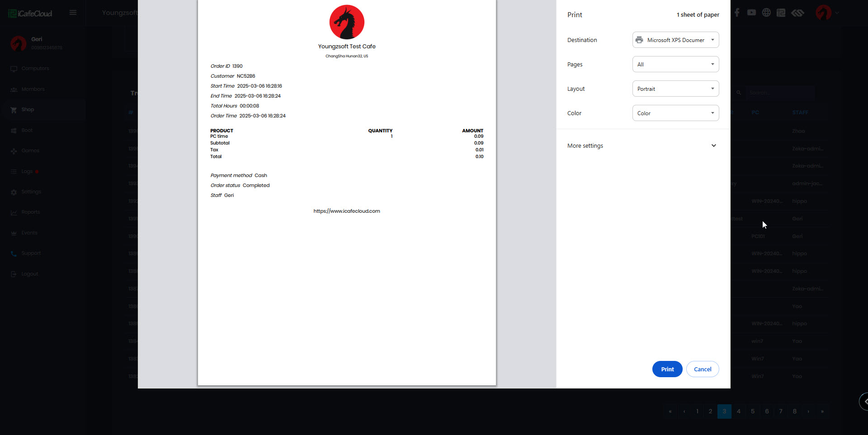Open Support via its phone icon in sidebar
This screenshot has height=435, width=868.
14,253
